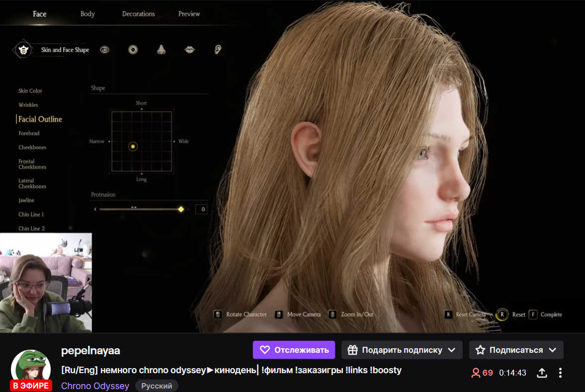The width and height of the screenshot is (585, 392).
Task: Click the stream title text
Action: 231,370
